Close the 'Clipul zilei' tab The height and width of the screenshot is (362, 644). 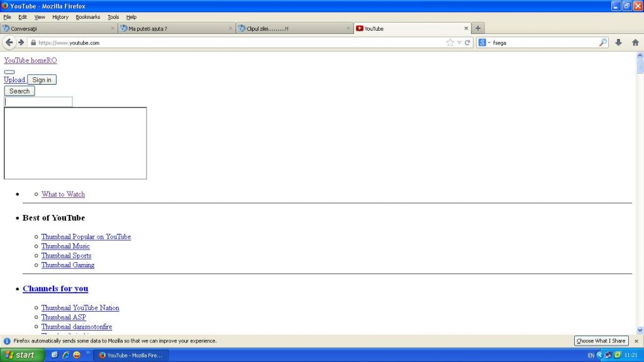click(x=348, y=28)
